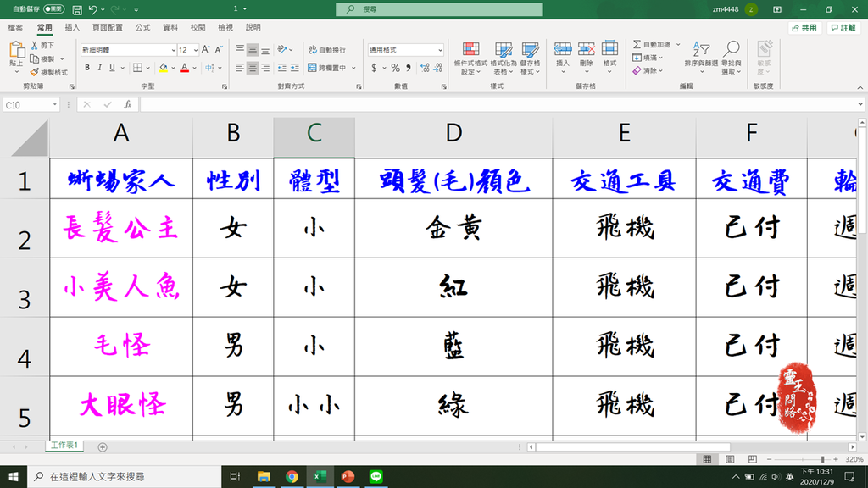Open the Customize Quick Access Toolbar dropdown
Viewport: 868px width, 488px height.
[x=136, y=9]
